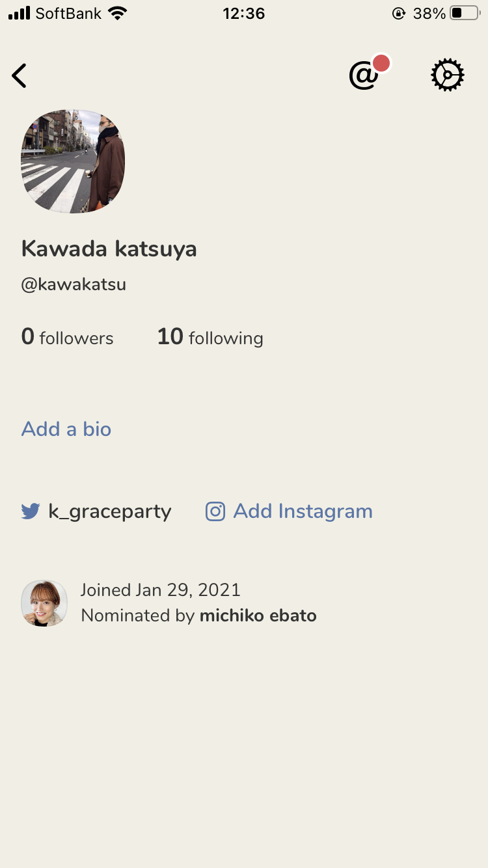Tap the 12:36 clock in status bar
488x868 pixels.
coord(244,14)
